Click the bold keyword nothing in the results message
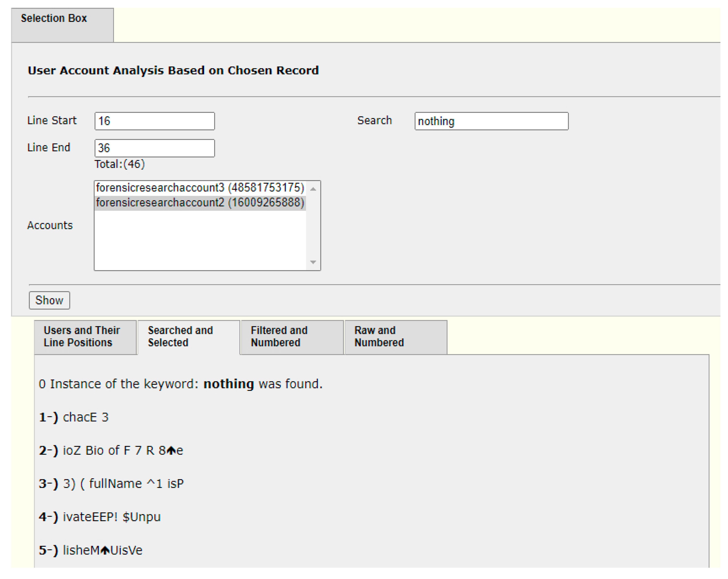The image size is (728, 579). (x=229, y=384)
